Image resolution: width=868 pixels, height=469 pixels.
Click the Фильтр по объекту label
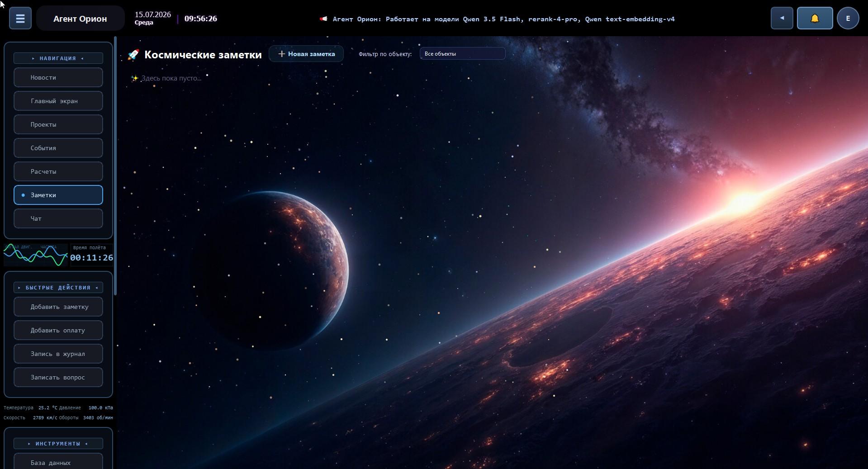(385, 54)
